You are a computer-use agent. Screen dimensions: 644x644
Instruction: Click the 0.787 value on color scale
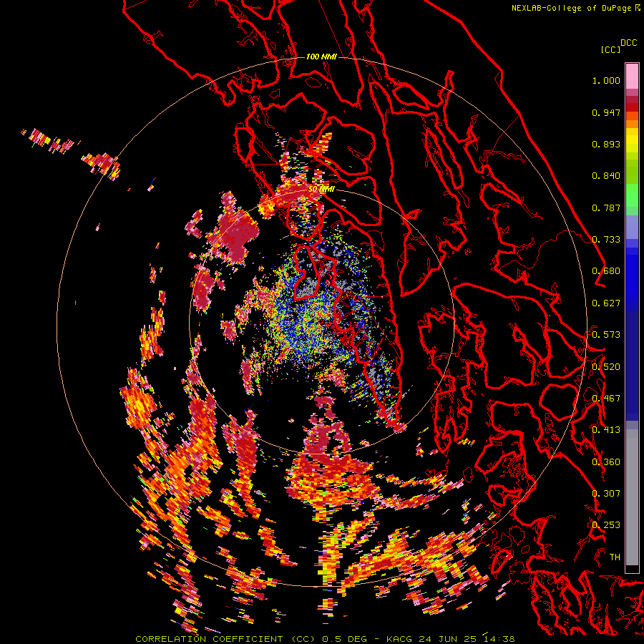click(x=606, y=208)
